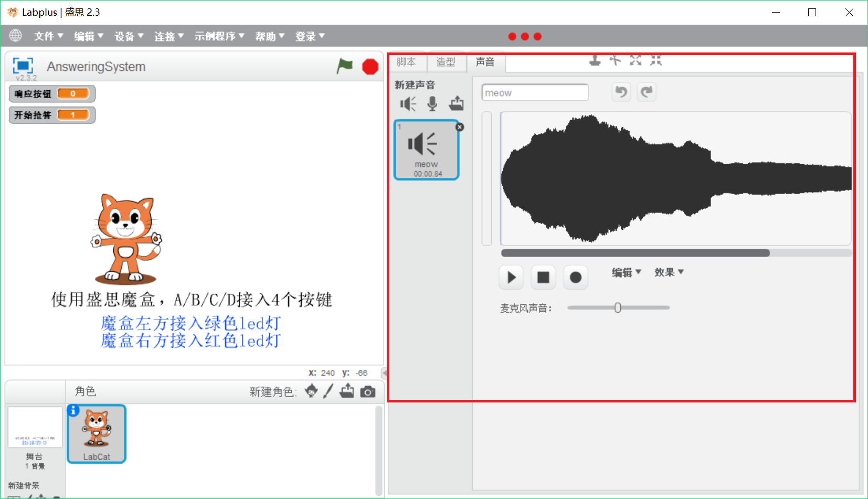Open LabCat sprite info button
The height and width of the screenshot is (499, 868).
[x=73, y=410]
